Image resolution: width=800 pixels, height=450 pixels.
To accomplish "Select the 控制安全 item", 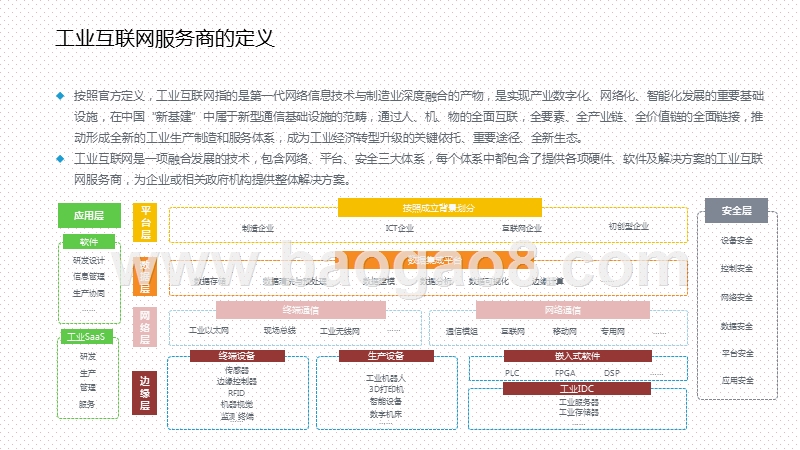I will 737,268.
